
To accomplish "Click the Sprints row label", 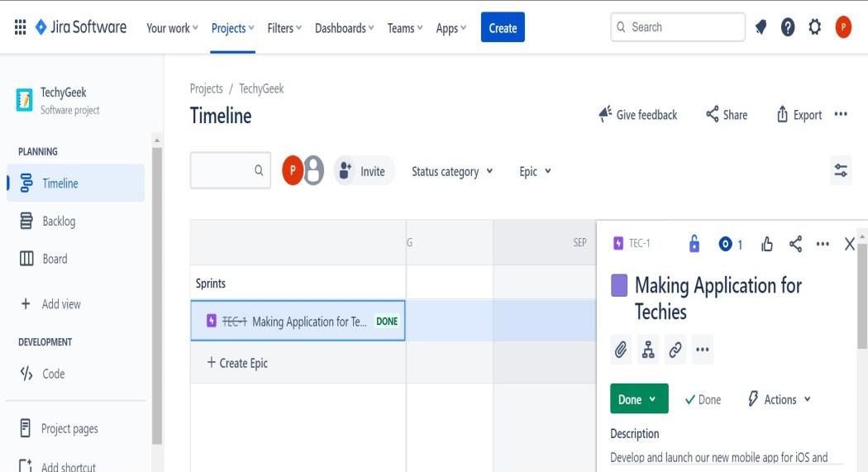I will tap(210, 284).
